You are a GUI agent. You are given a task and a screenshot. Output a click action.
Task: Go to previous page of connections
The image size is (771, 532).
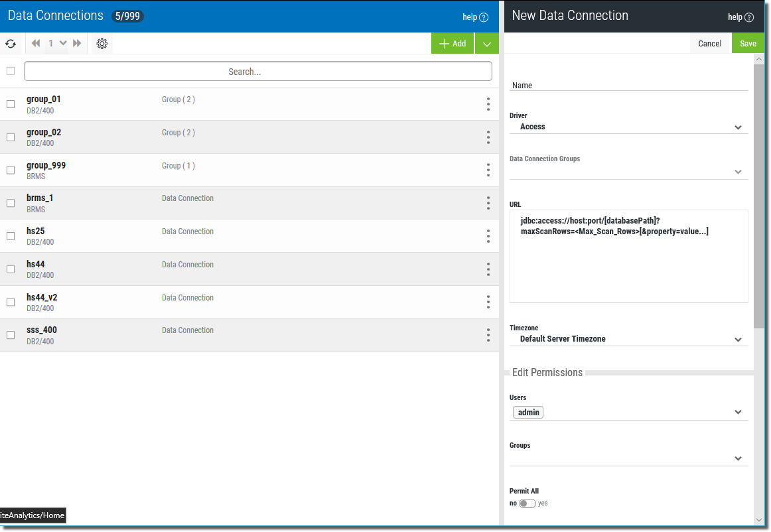[x=35, y=43]
